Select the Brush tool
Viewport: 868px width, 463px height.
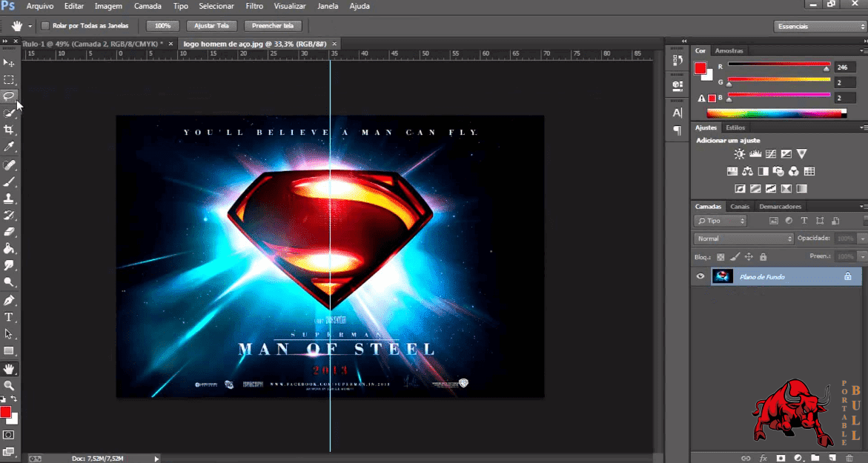[9, 181]
